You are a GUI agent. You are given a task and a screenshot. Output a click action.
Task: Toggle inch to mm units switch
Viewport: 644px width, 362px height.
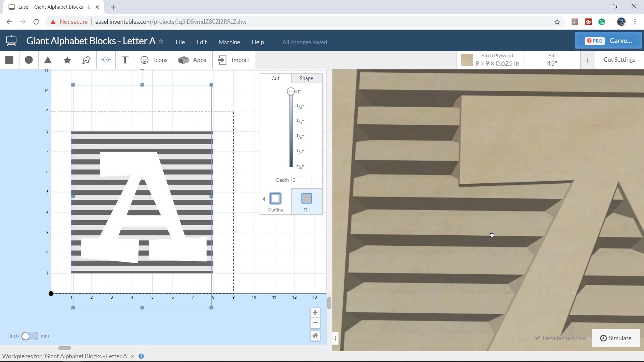30,336
